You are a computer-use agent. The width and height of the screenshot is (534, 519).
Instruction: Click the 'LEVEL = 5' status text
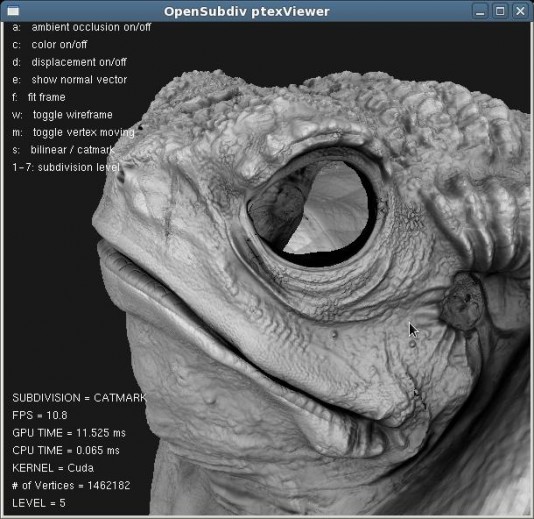(x=38, y=503)
